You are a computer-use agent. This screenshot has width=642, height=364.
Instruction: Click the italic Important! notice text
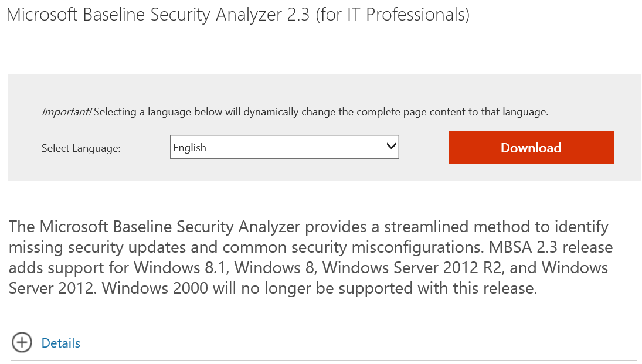coord(67,112)
